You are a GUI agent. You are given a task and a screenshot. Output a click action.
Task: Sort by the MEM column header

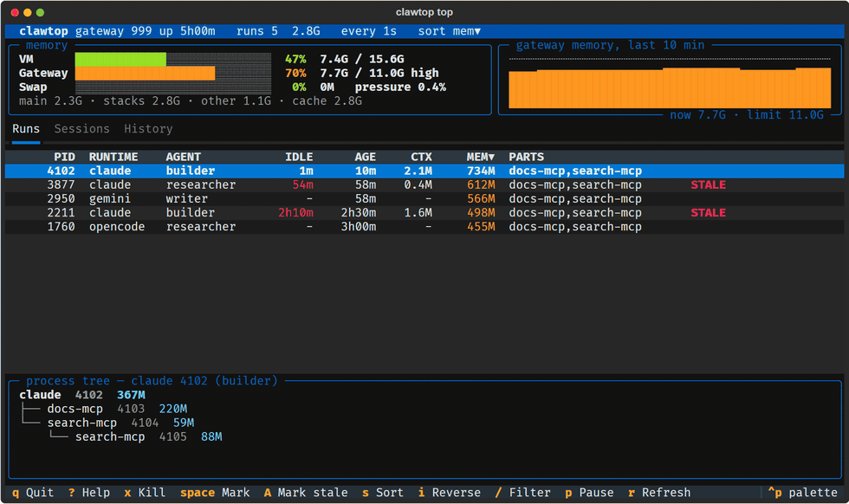click(481, 157)
